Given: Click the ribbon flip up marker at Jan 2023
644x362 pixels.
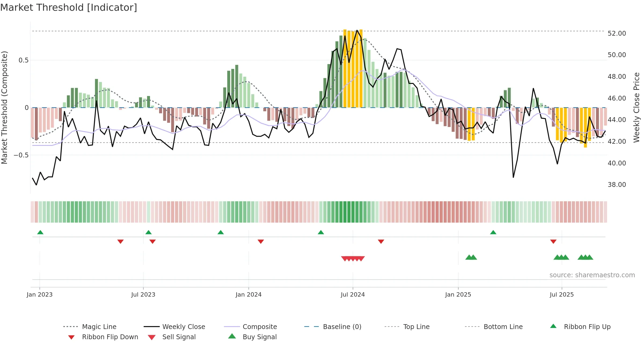Looking at the screenshot, I should pos(40,232).
